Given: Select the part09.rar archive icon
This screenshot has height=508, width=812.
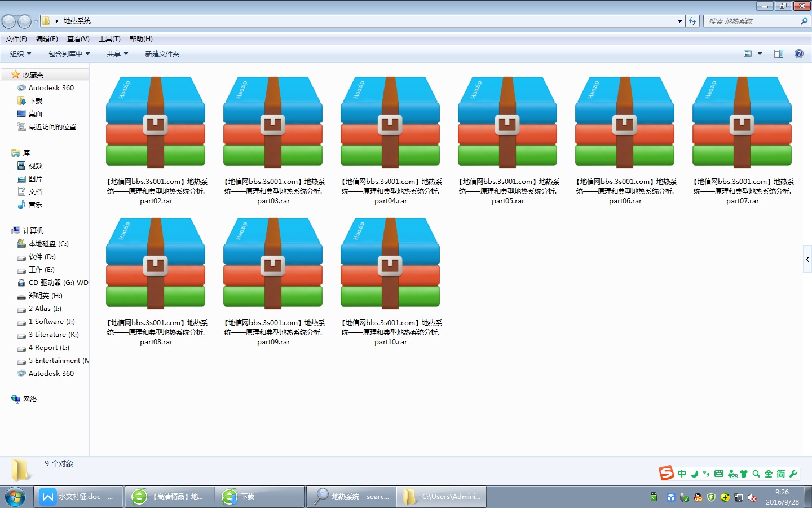Looking at the screenshot, I should pyautogui.click(x=273, y=263).
